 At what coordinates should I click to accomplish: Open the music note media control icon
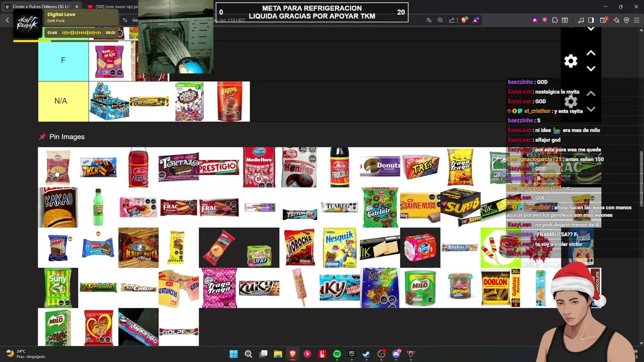click(581, 20)
